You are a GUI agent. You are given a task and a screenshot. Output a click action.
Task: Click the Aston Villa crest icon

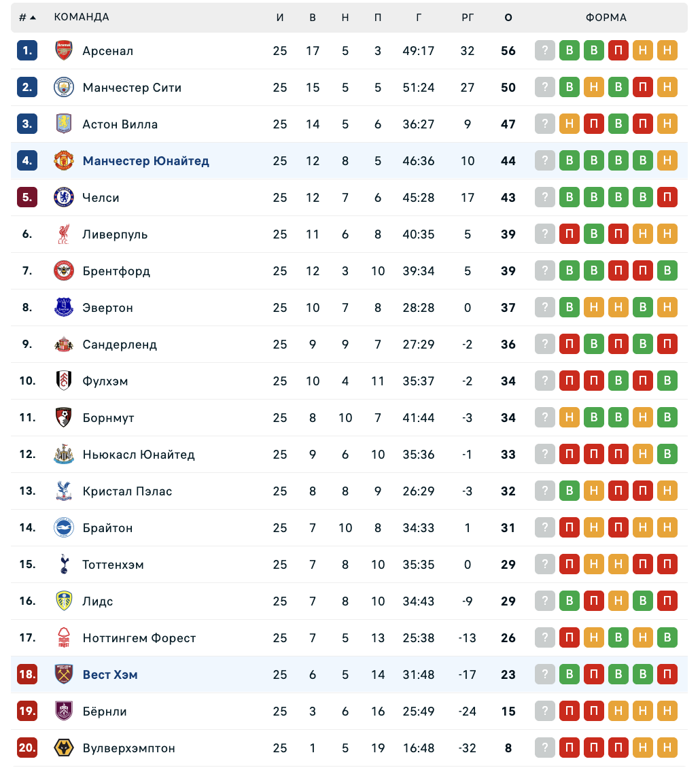coord(64,124)
